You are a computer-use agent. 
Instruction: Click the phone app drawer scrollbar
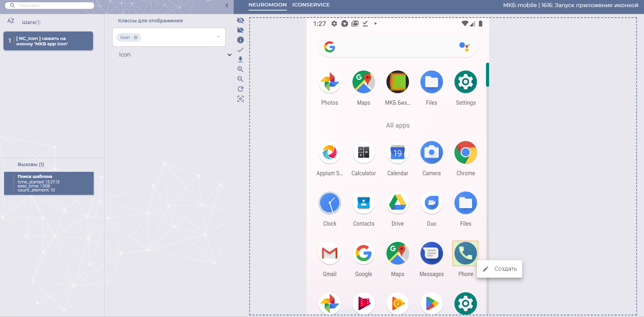487,75
